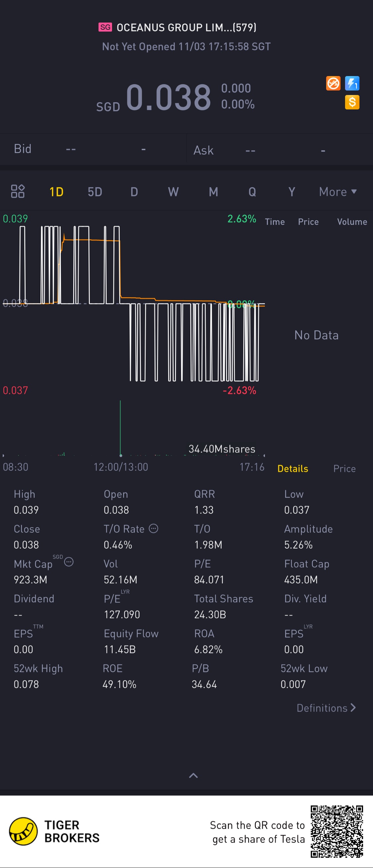The width and height of the screenshot is (373, 868).
Task: Select the 5D chart tab
Action: [95, 192]
